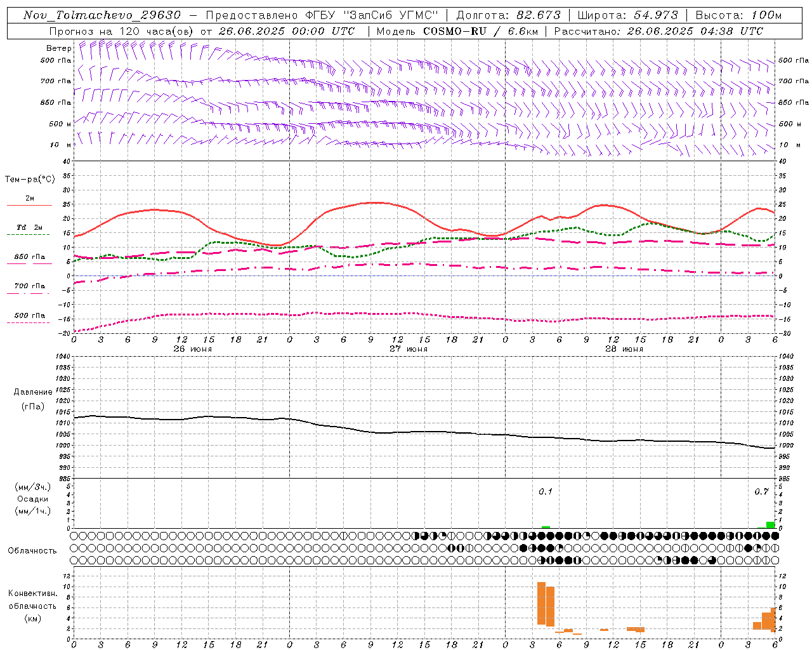Click the 'Осадки' precipitation label

pos(33,499)
